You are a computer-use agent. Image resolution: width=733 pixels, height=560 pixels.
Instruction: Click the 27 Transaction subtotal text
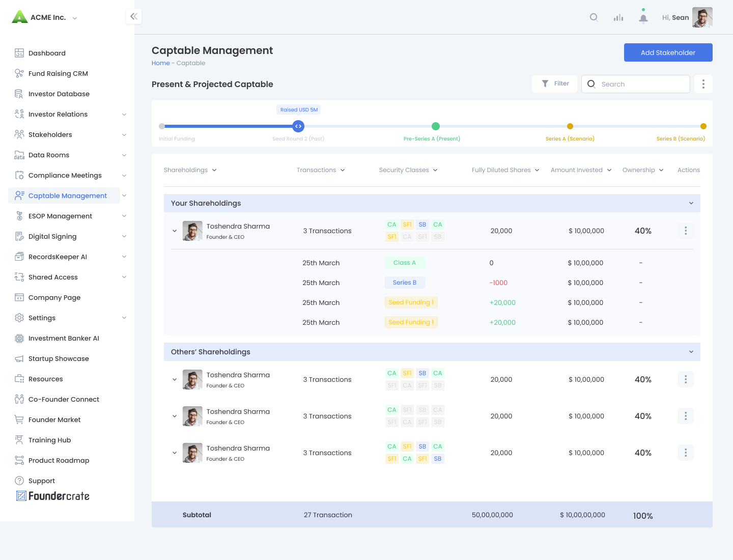[328, 515]
